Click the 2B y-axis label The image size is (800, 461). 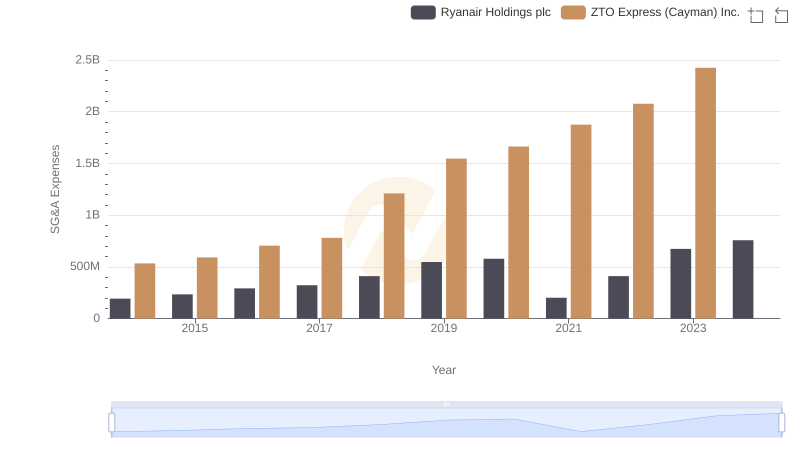92,111
